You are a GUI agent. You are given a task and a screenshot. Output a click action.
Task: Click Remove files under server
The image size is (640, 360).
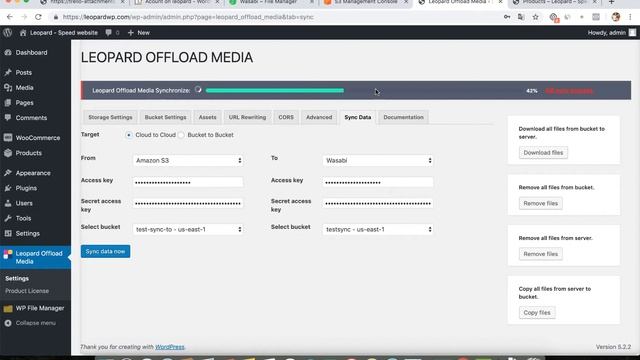[540, 254]
